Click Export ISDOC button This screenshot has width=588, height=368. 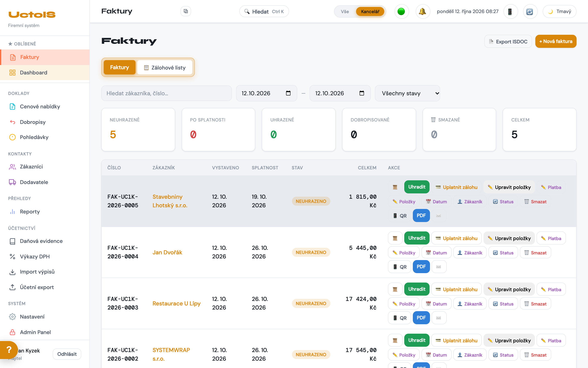(508, 41)
